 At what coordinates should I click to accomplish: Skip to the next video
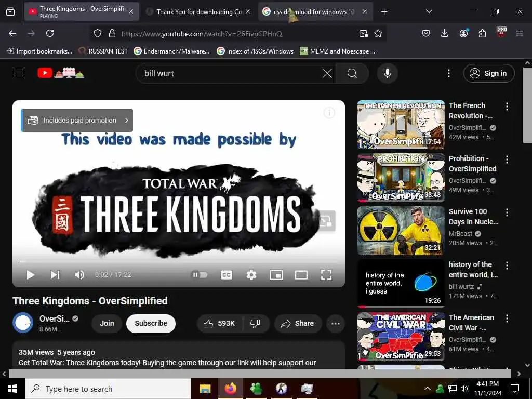(x=55, y=275)
